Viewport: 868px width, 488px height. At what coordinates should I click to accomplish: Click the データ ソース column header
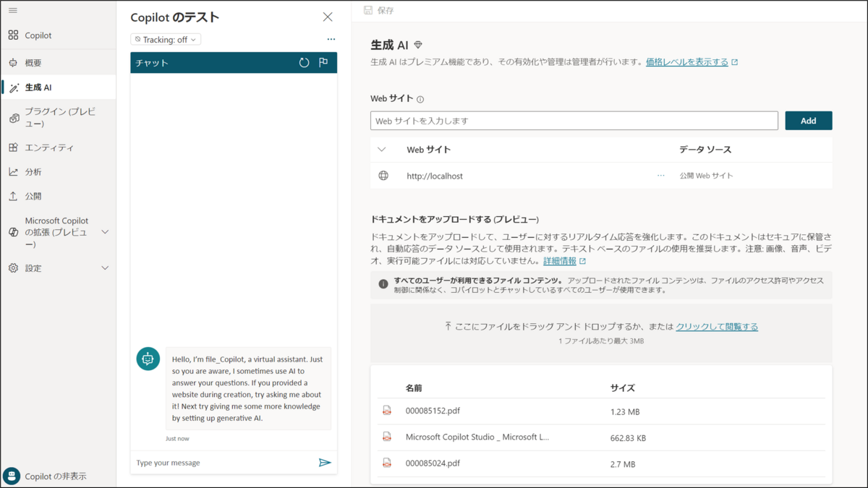pyautogui.click(x=705, y=150)
